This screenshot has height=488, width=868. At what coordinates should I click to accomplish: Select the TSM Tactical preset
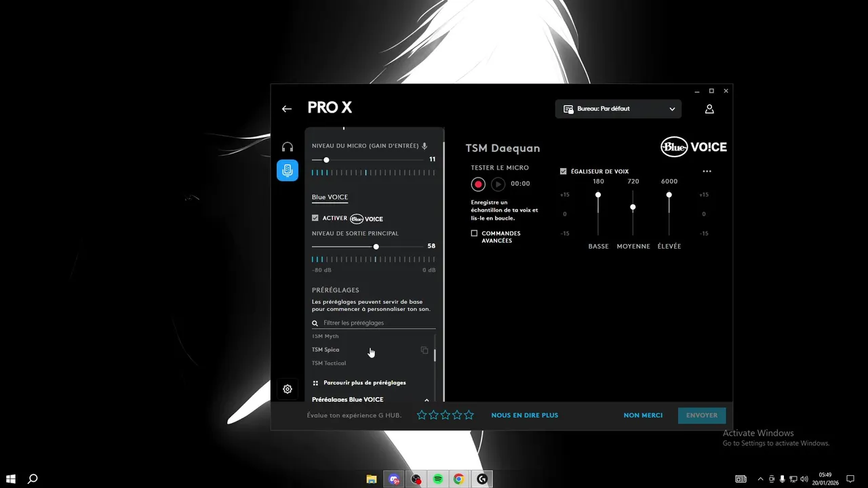click(329, 363)
